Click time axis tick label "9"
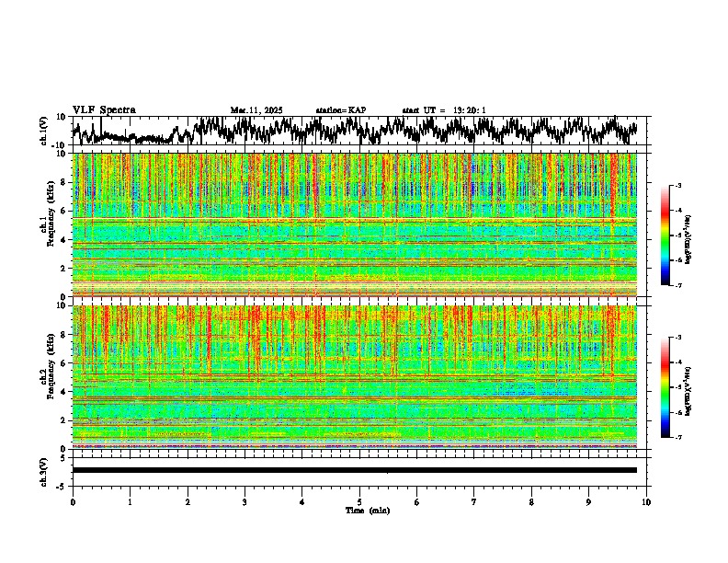 pos(588,502)
